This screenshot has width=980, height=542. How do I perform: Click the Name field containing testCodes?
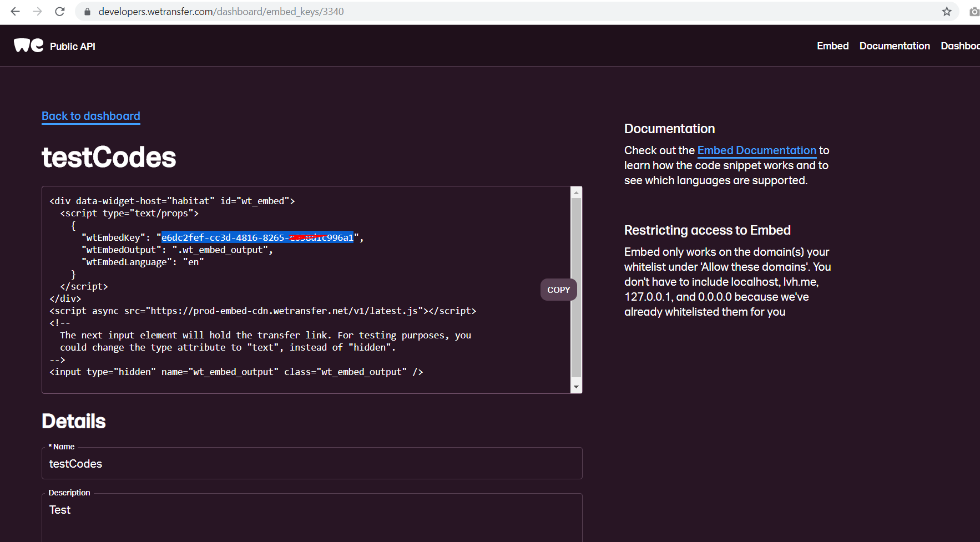coord(311,464)
